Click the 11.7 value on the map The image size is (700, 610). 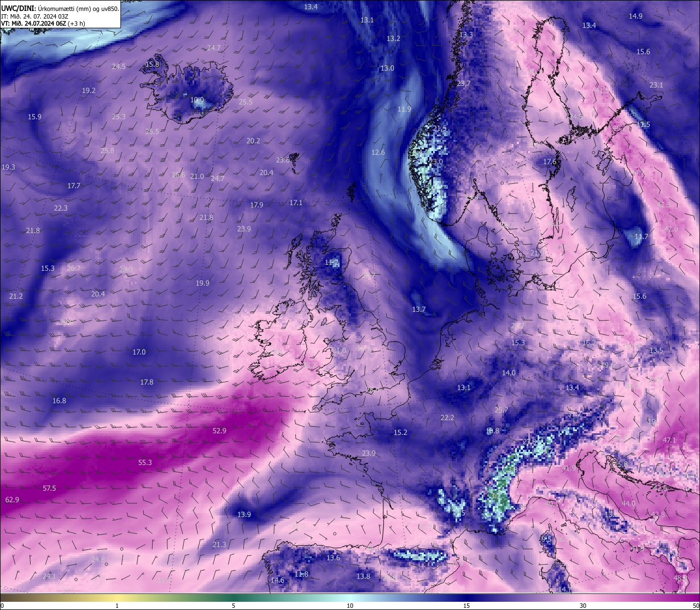(641, 236)
